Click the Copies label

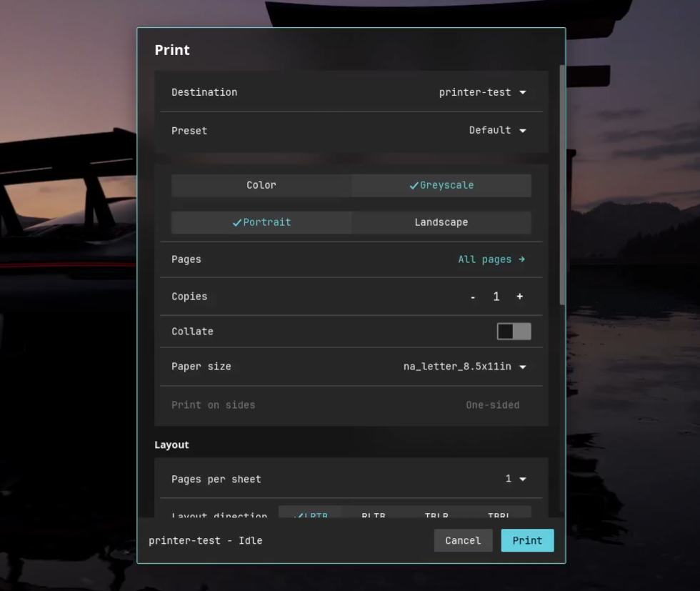[189, 297]
